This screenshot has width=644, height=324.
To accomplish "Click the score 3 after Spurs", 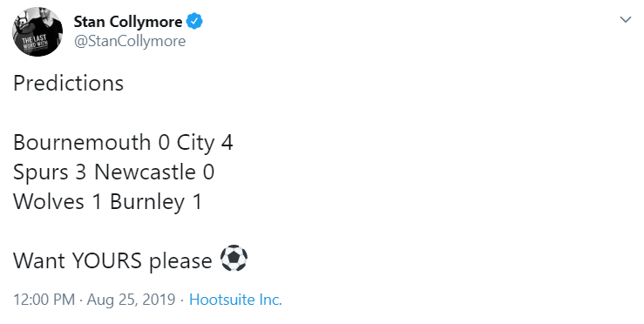I will (80, 172).
